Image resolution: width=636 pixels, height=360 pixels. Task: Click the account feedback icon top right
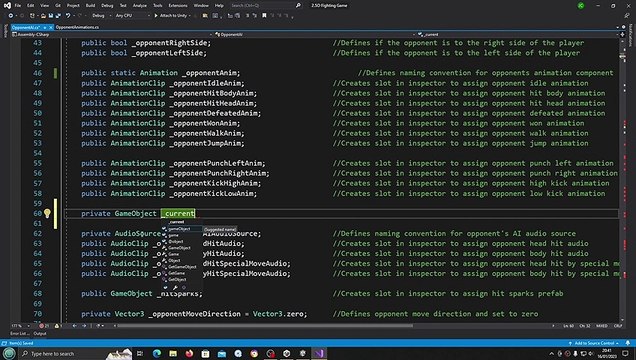coord(627,15)
